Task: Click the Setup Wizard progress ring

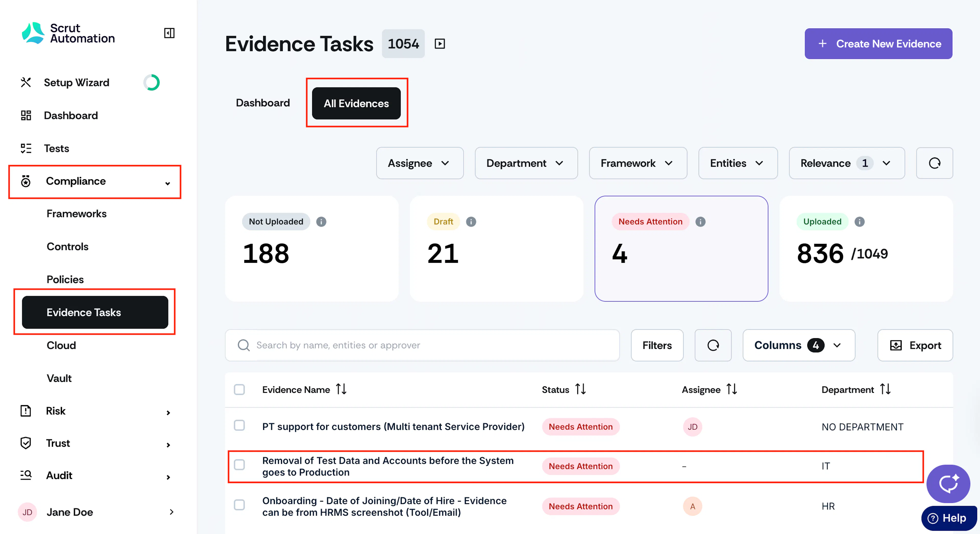Action: pyautogui.click(x=151, y=82)
